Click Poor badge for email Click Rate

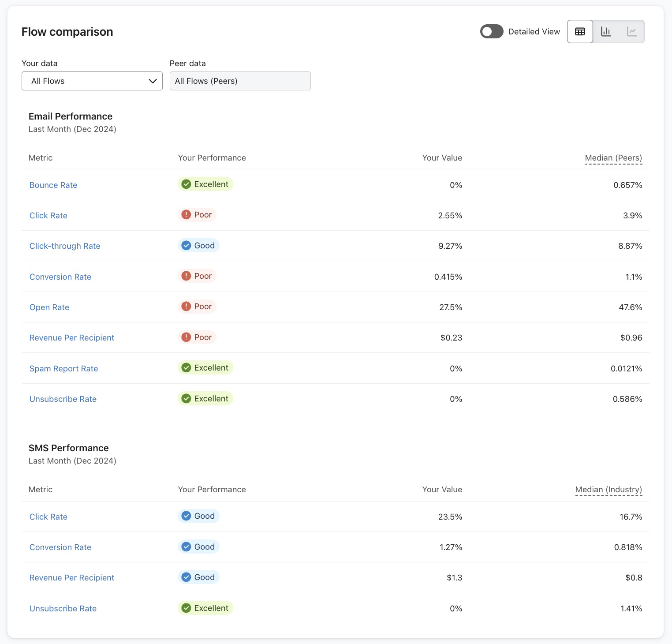tap(197, 215)
